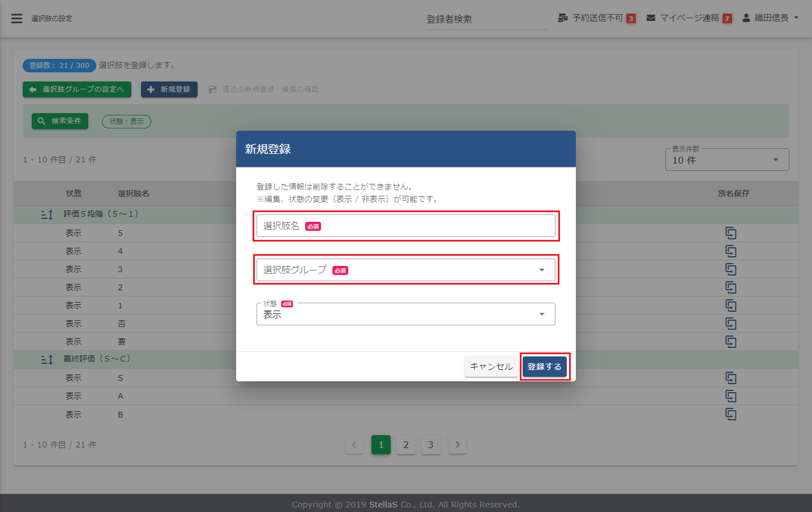This screenshot has width=812, height=512.
Task: Click the 選択肢名 input field
Action: (x=405, y=226)
